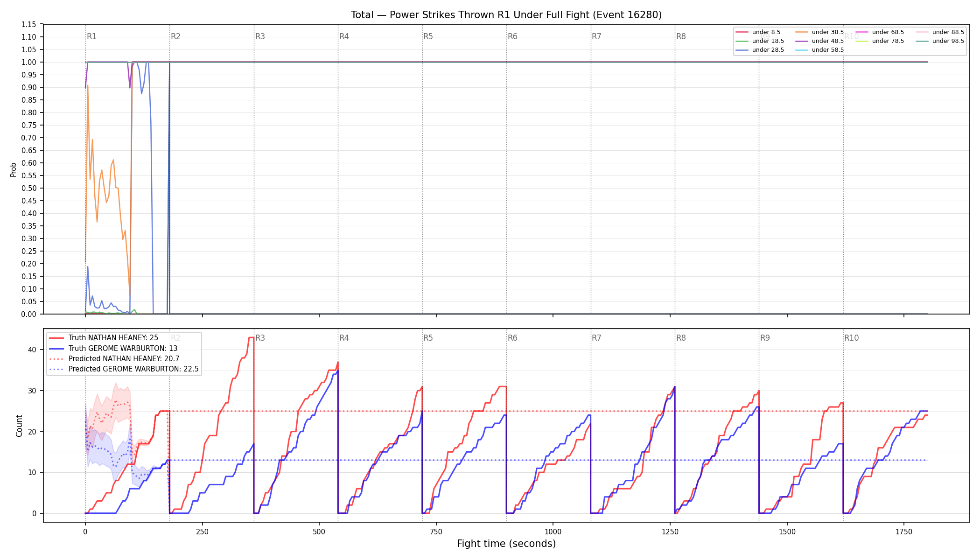Click the R5 round label in the bottom chart

pos(428,338)
